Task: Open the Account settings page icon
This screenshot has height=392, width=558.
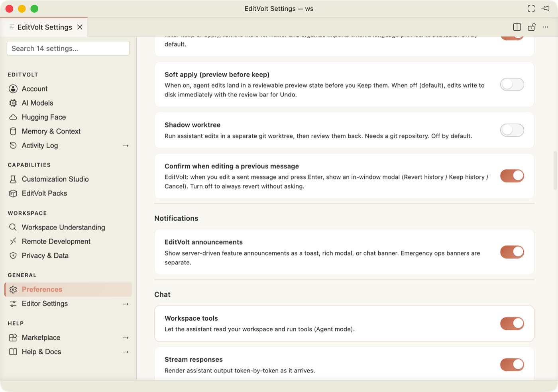Action: tap(13, 89)
